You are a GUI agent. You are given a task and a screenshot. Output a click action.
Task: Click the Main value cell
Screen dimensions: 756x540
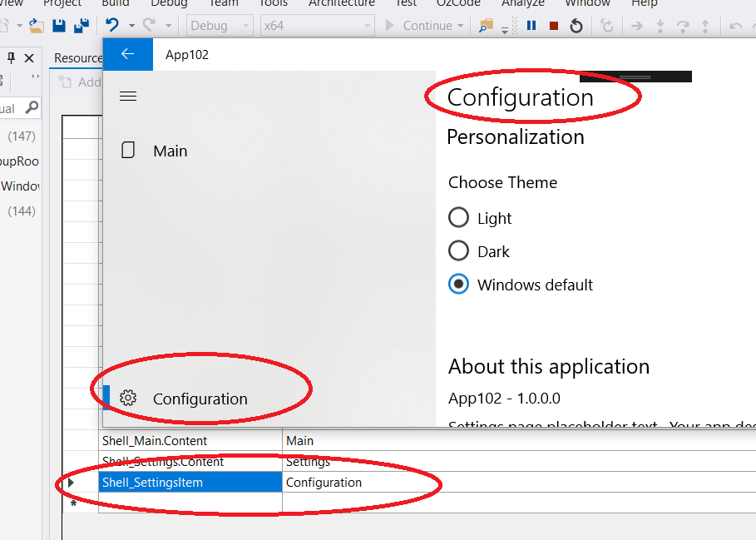pyautogui.click(x=519, y=441)
